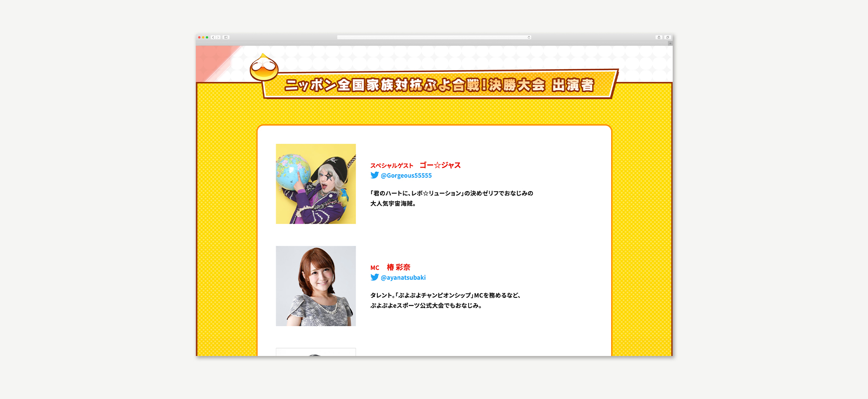Image resolution: width=868 pixels, height=399 pixels.
Task: Click the line starting タレント。「ぷよぷよチャンピオンシップ」
Action: [446, 295]
